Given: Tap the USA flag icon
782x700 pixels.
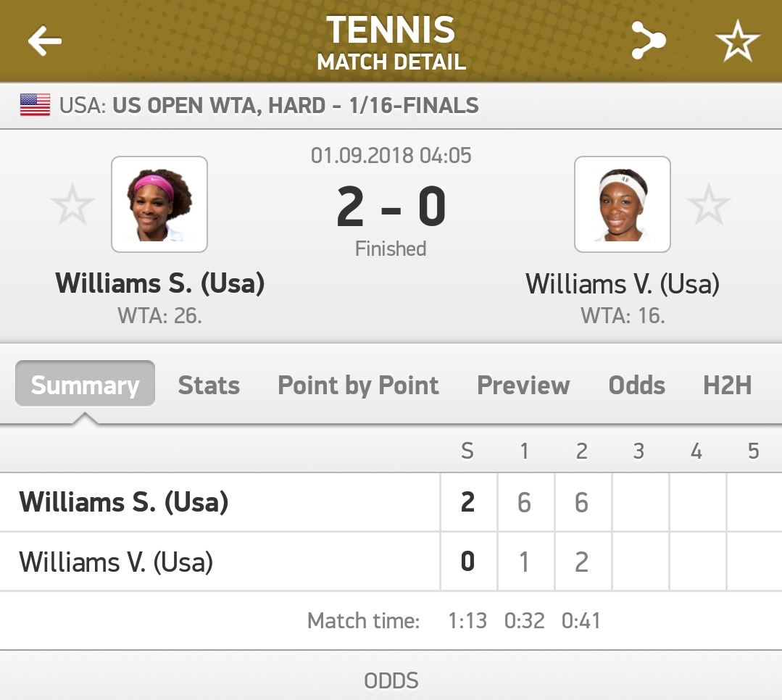Looking at the screenshot, I should tap(35, 106).
